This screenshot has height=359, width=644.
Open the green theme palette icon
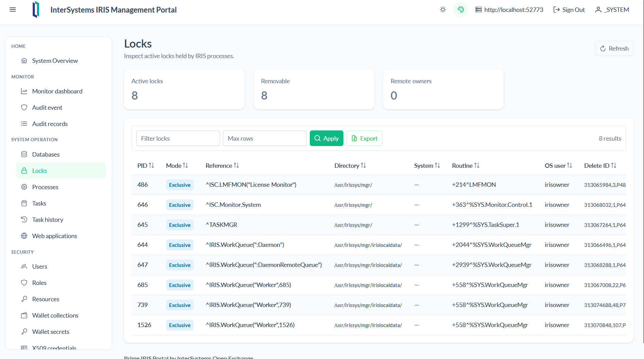coord(461,10)
